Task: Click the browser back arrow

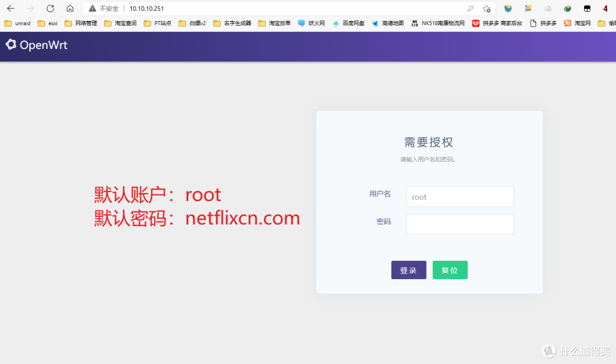Action: (10, 8)
